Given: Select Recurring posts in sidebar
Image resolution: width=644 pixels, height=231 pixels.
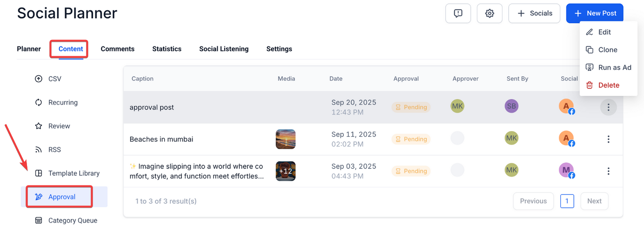Looking at the screenshot, I should [63, 103].
